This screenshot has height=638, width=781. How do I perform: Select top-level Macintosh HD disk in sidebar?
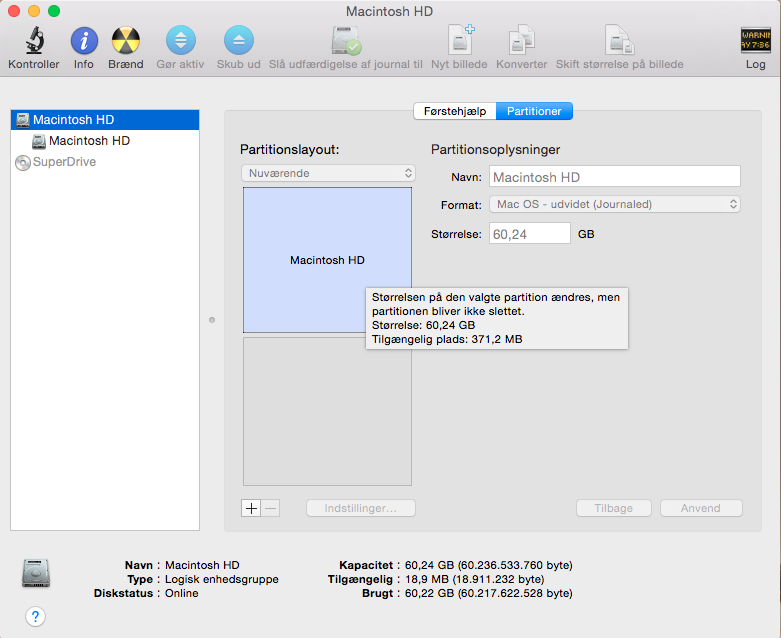click(105, 120)
